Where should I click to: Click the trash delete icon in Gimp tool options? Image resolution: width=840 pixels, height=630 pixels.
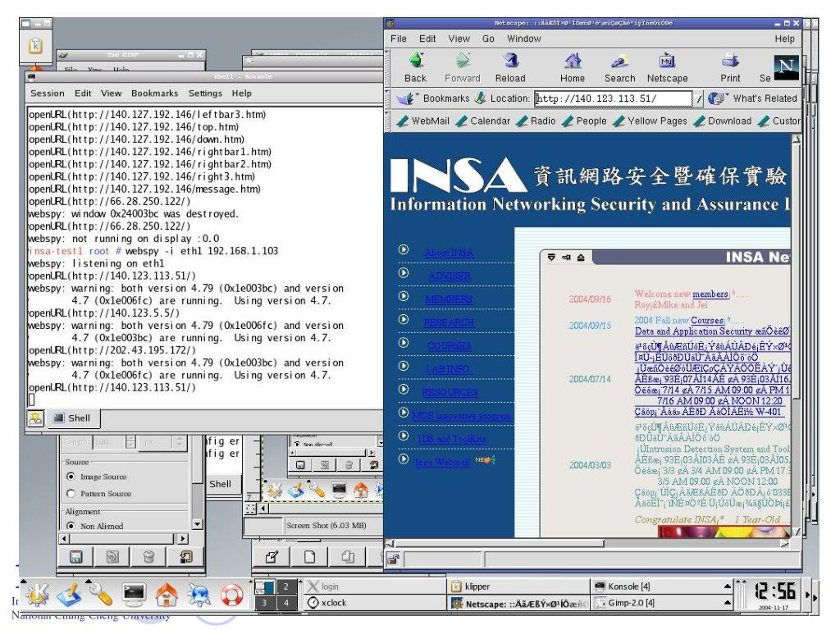149,557
